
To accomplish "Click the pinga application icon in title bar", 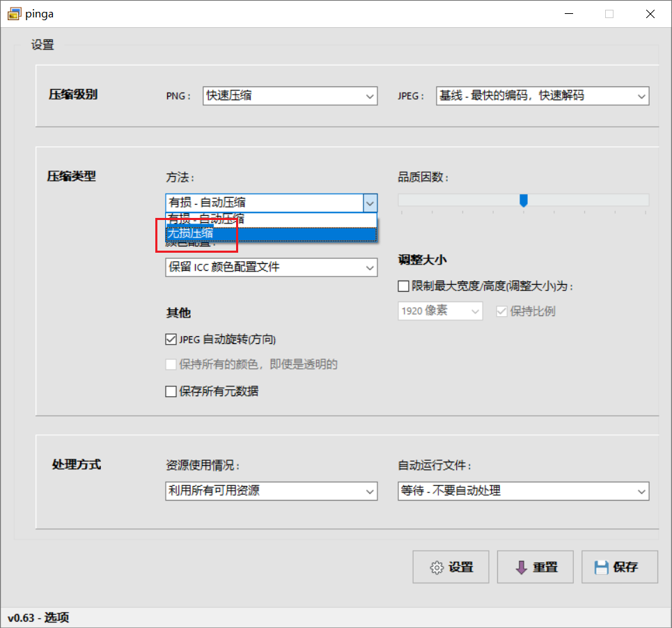I will point(14,13).
